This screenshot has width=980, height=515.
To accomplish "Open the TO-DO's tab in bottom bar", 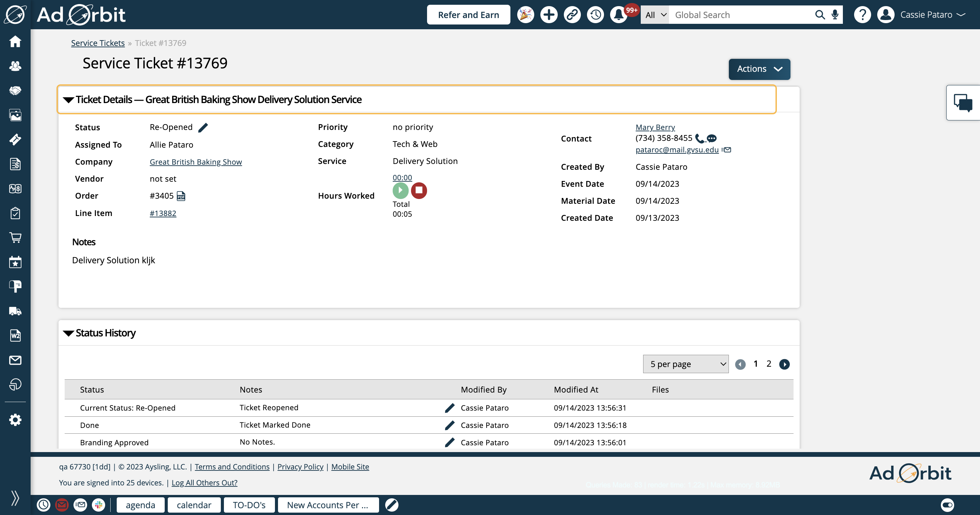I will (249, 505).
